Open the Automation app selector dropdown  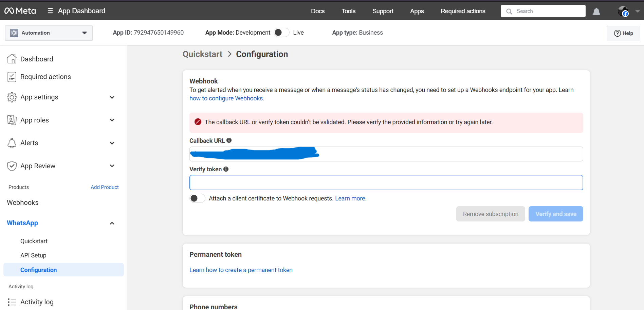(x=49, y=33)
